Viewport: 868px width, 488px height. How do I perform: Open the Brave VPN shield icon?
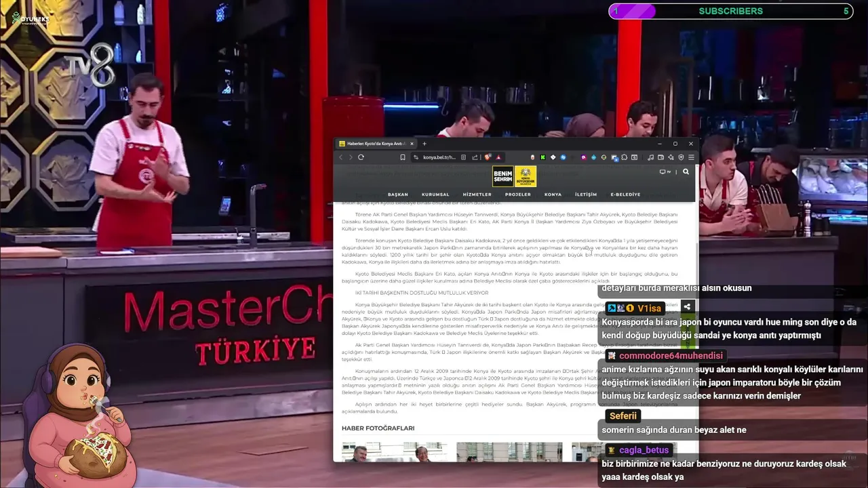[681, 157]
